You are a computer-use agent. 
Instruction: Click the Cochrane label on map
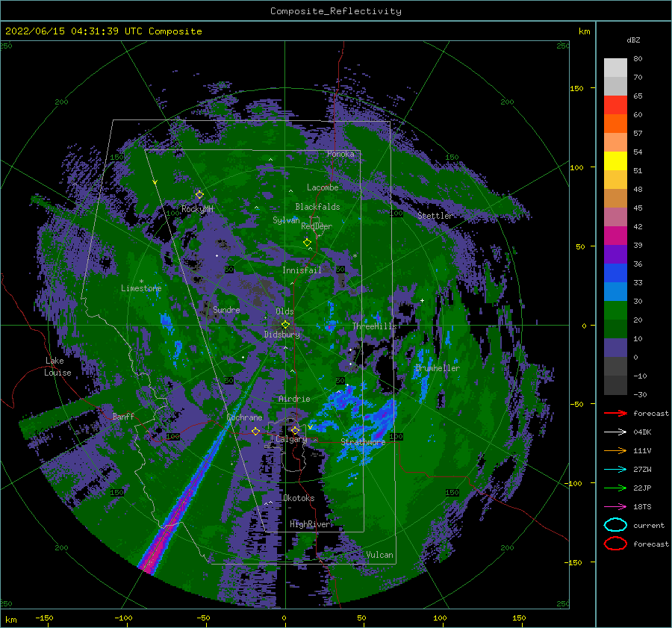pos(244,417)
